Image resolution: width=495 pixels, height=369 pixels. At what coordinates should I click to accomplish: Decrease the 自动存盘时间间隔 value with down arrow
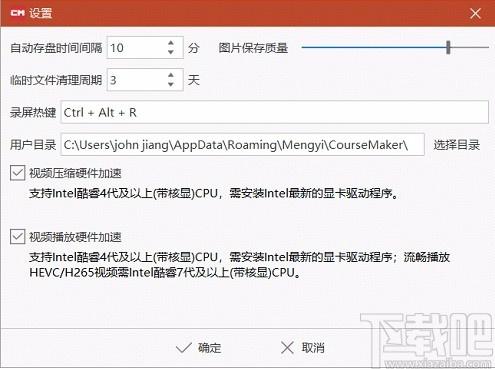171,52
